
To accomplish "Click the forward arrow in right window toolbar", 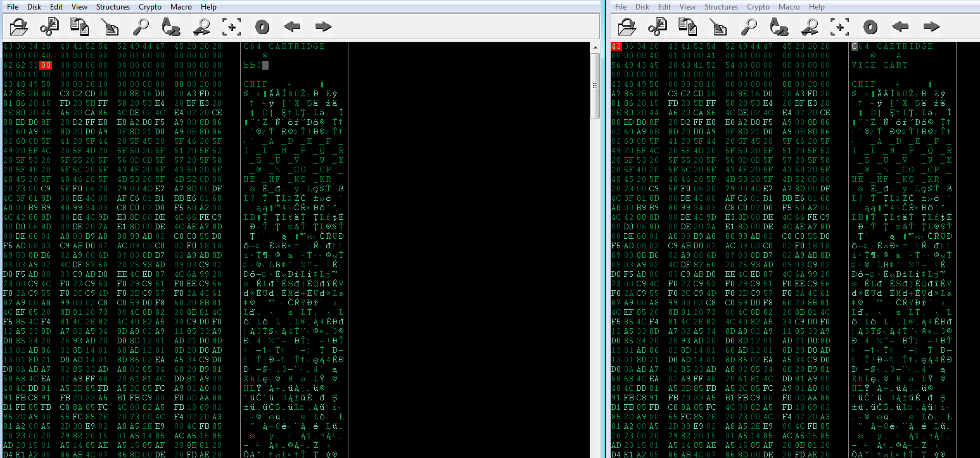I will 931,27.
